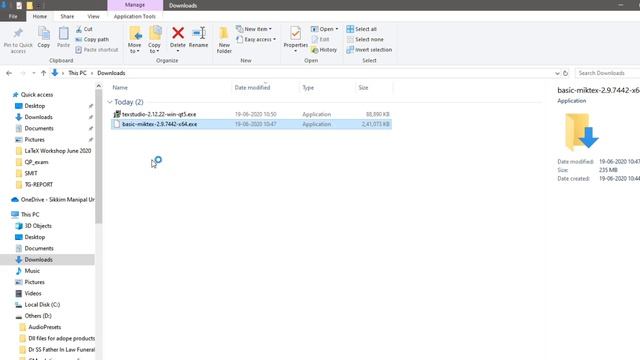The height and width of the screenshot is (360, 640).
Task: Open the Easy access dropdown
Action: pos(256,39)
